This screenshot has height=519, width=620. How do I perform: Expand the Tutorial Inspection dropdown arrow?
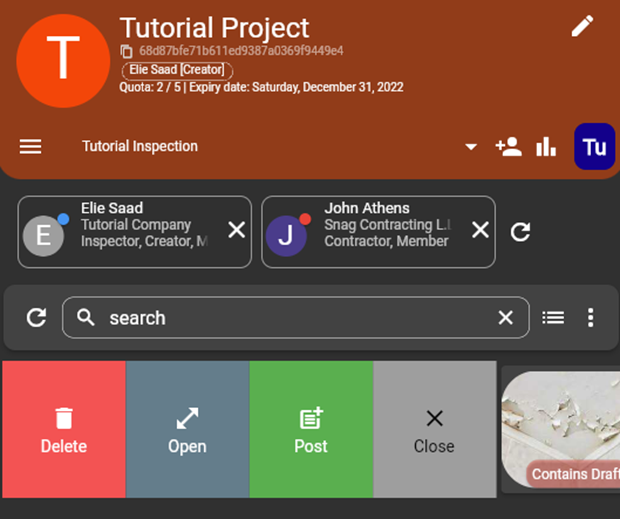click(471, 147)
